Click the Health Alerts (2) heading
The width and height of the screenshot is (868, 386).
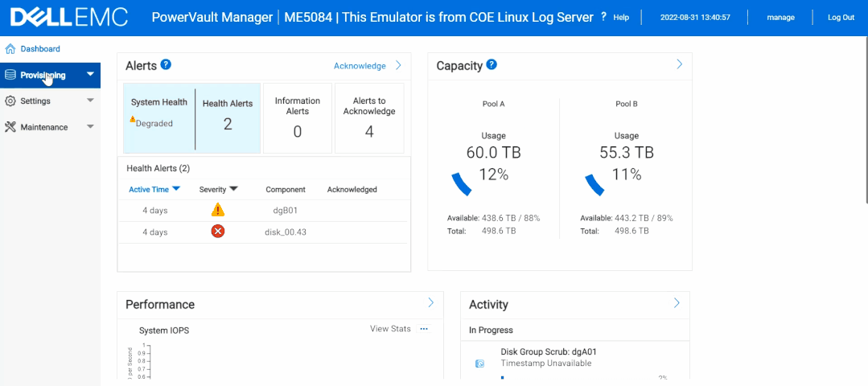pyautogui.click(x=158, y=168)
